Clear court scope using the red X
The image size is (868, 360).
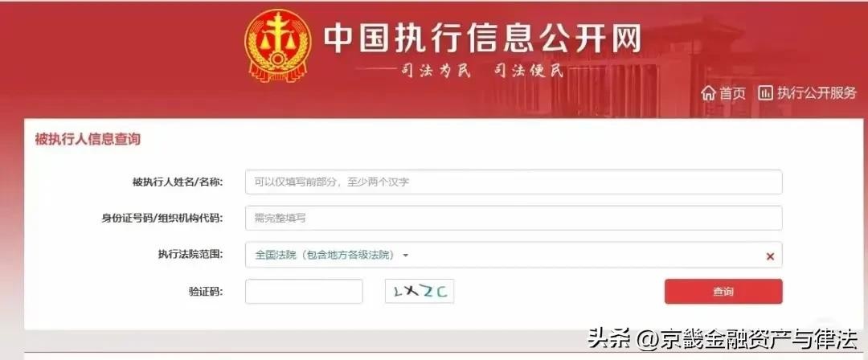[x=769, y=256]
